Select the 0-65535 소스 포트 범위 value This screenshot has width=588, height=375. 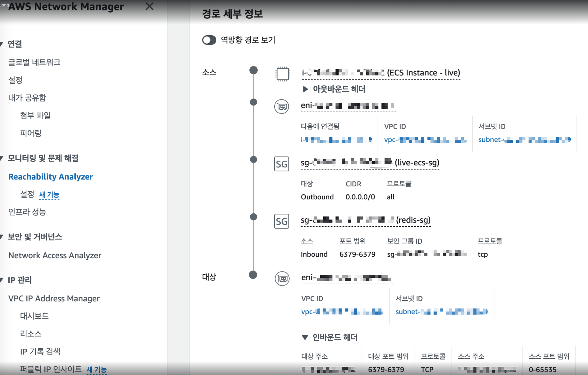[x=542, y=369]
